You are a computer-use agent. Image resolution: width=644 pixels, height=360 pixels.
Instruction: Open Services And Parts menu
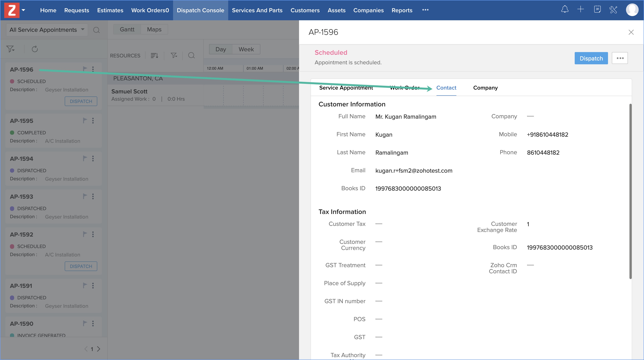pyautogui.click(x=257, y=10)
